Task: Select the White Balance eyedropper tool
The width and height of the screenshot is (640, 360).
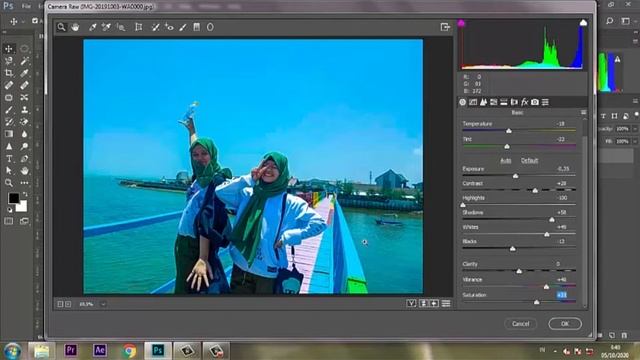Action: pos(93,27)
